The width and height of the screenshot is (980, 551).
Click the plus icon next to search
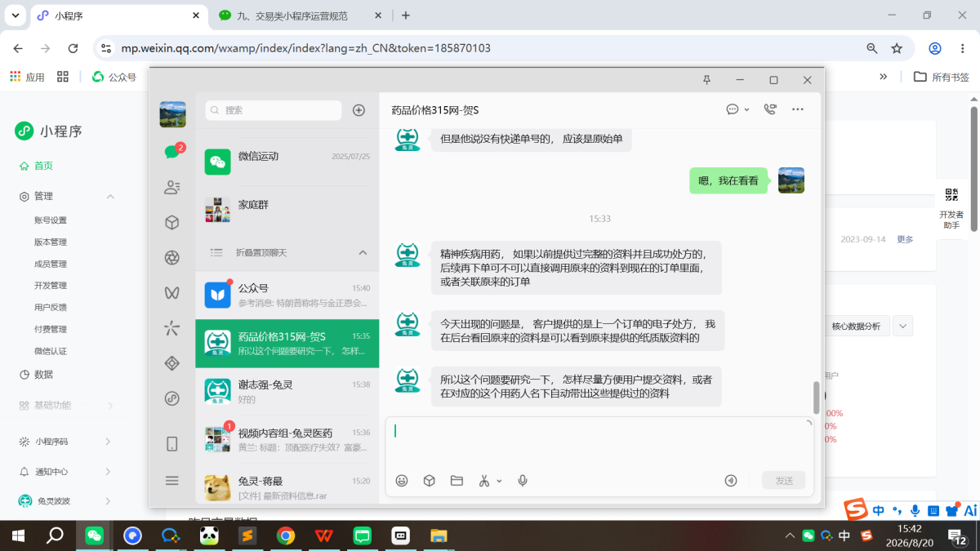pos(359,110)
